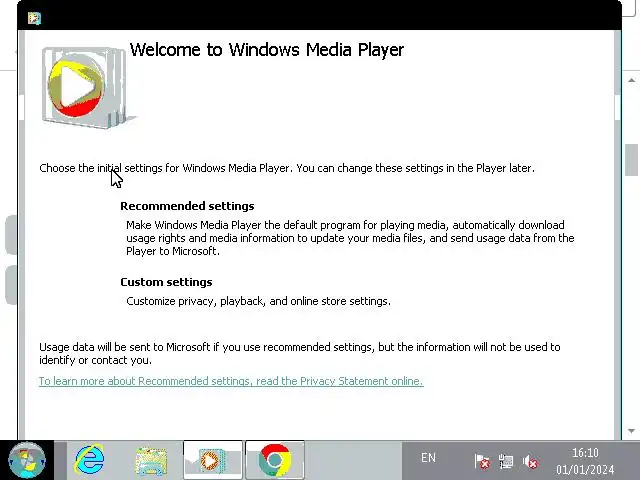Click the background window scrollbar up arrow
The image size is (640, 480).
point(631,80)
